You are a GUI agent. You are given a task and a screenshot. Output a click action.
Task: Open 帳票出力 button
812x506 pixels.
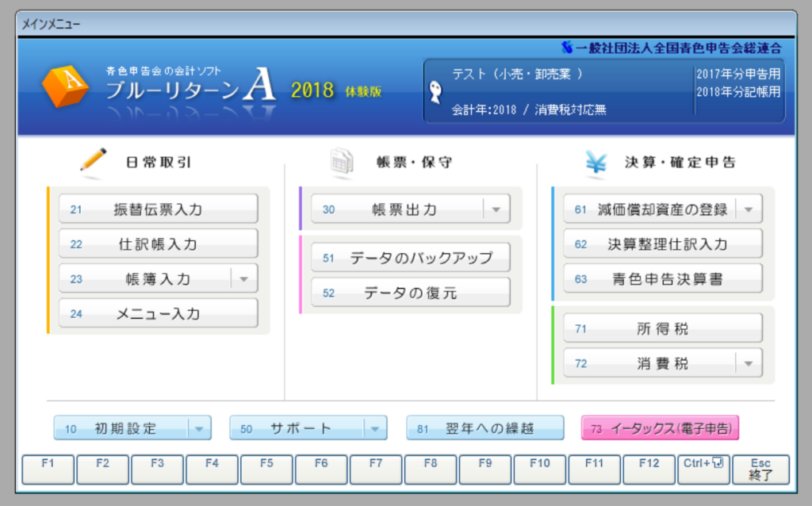[397, 209]
